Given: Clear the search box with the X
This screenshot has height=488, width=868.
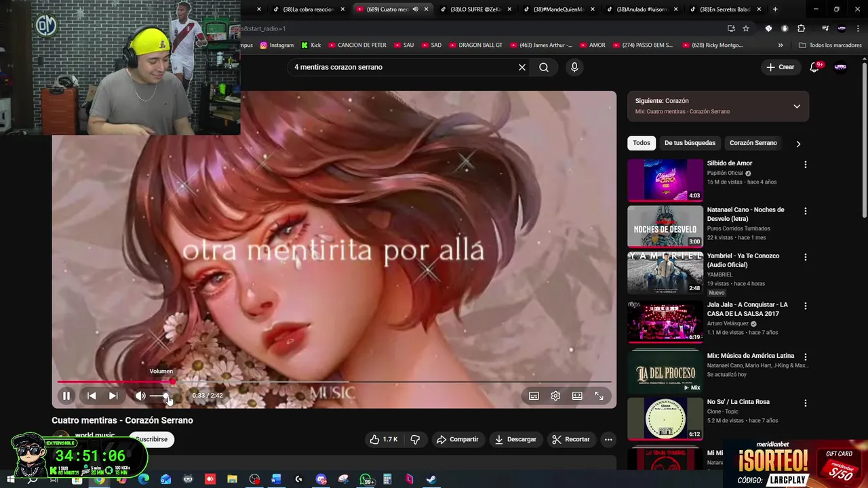Looking at the screenshot, I should pyautogui.click(x=522, y=67).
